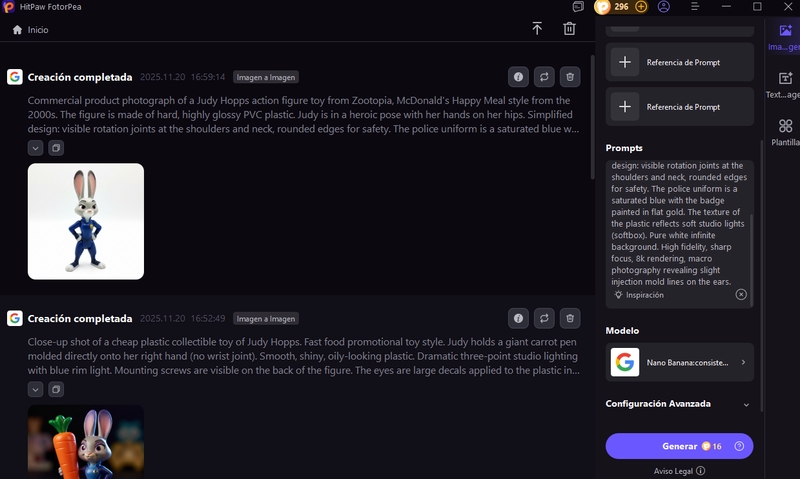Click the add credits plus icon
800x479 pixels.
[x=641, y=7]
